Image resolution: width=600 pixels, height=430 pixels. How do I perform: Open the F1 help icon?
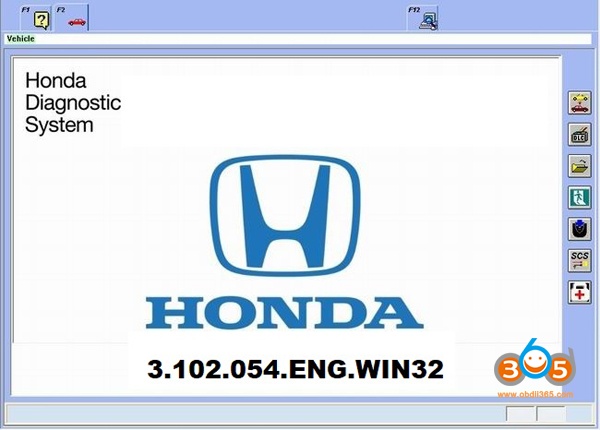click(36, 18)
